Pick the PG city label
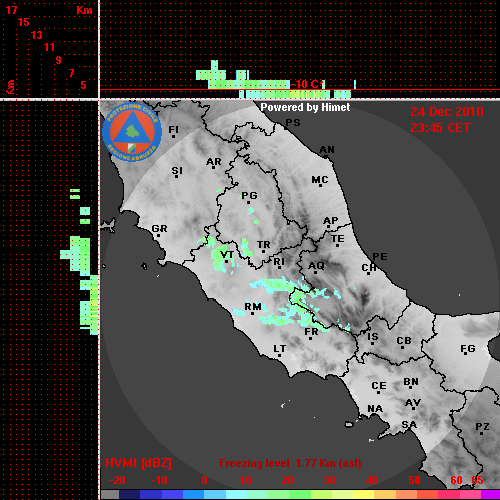The image size is (500, 500). point(249,195)
